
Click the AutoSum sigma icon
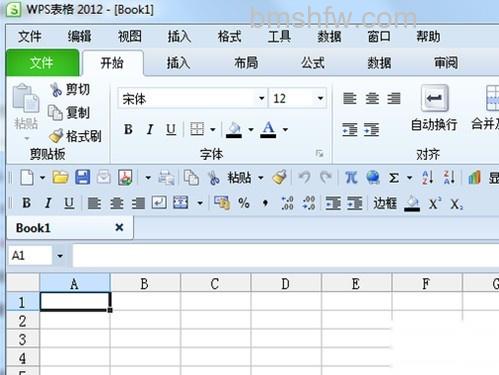[394, 178]
